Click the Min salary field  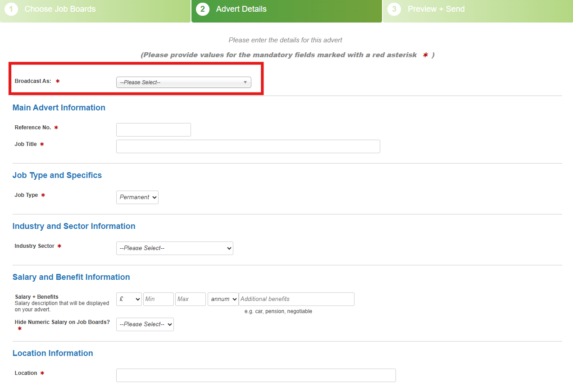(x=159, y=299)
